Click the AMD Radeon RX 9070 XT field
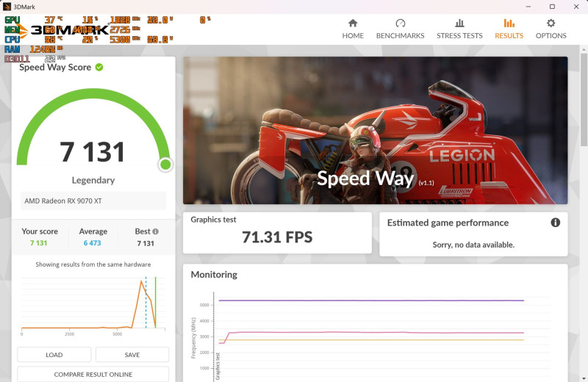This screenshot has height=382, width=588. point(93,201)
